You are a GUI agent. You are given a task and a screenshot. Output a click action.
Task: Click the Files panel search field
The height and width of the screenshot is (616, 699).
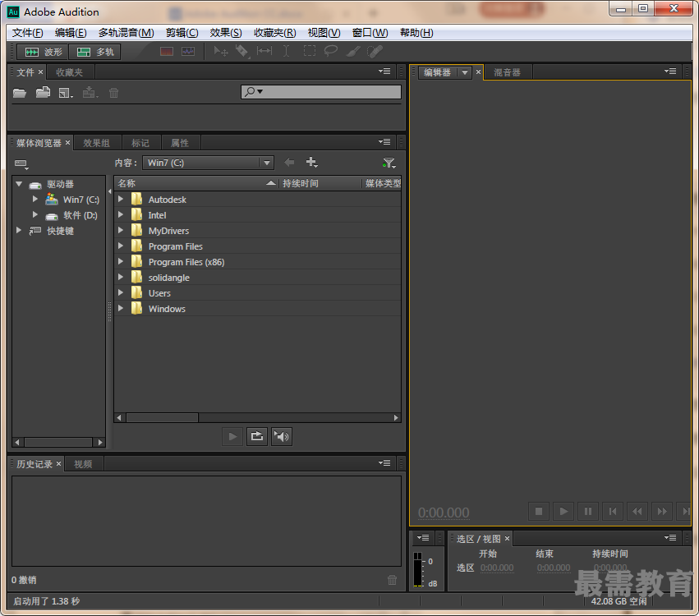click(321, 92)
